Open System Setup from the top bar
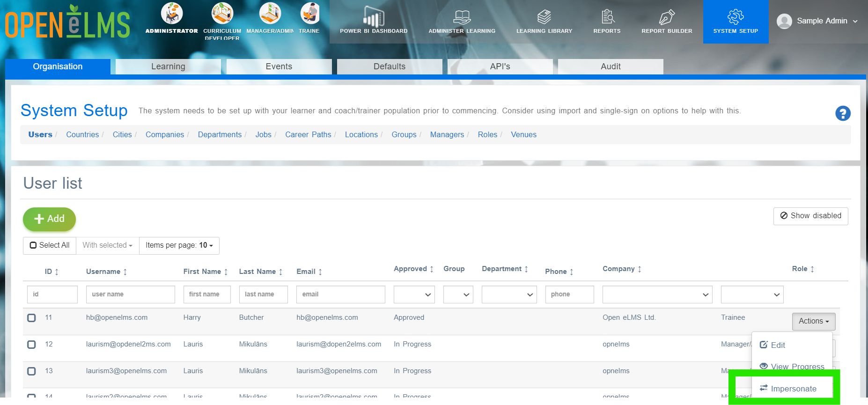868x405 pixels. pyautogui.click(x=736, y=22)
